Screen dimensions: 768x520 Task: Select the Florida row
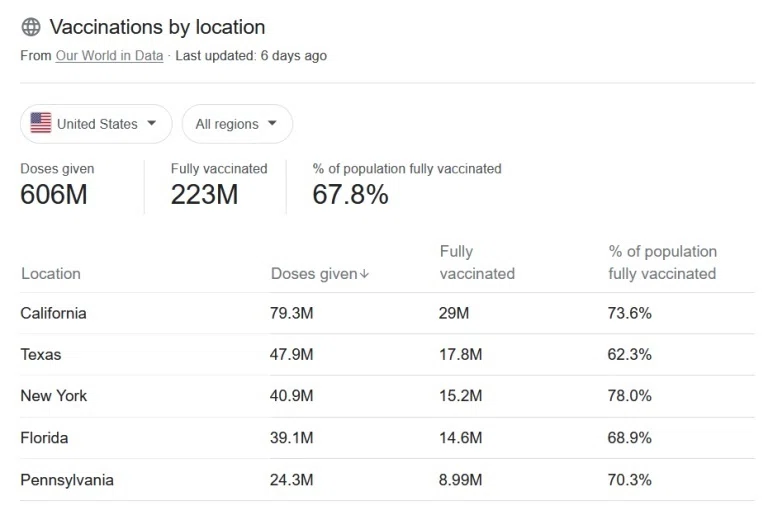coord(387,438)
